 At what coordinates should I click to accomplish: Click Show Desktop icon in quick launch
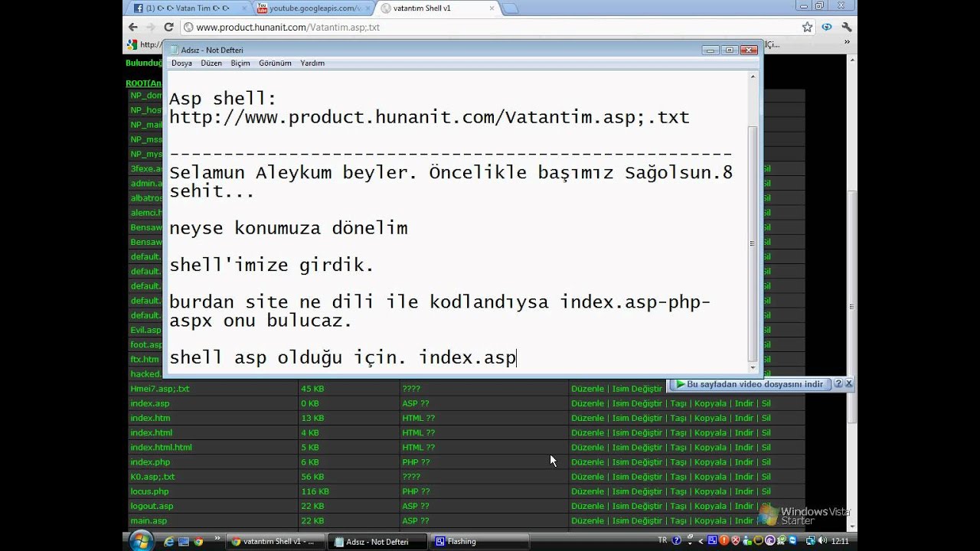pyautogui.click(x=184, y=541)
